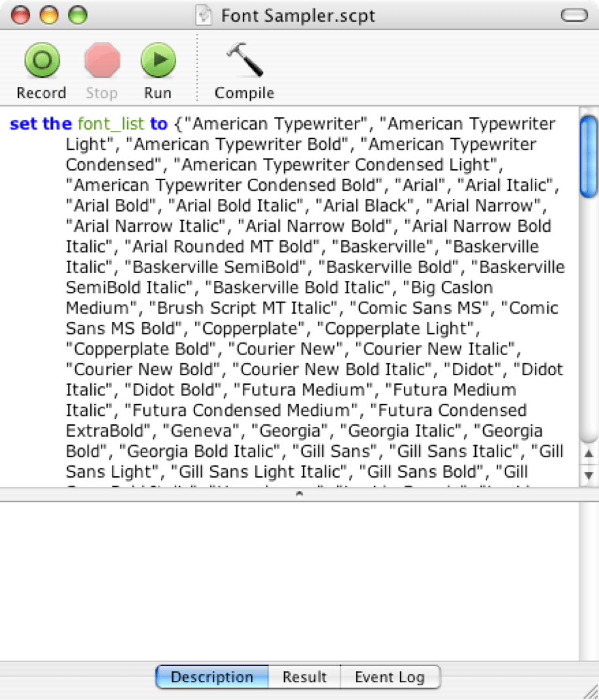This screenshot has width=599, height=700.
Task: Click the script document icon in title bar
Action: pyautogui.click(x=204, y=15)
